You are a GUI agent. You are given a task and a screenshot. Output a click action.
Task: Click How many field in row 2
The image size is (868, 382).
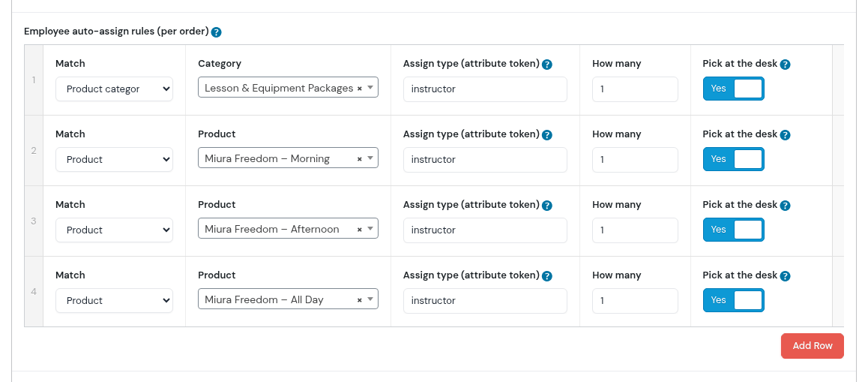[x=635, y=160]
